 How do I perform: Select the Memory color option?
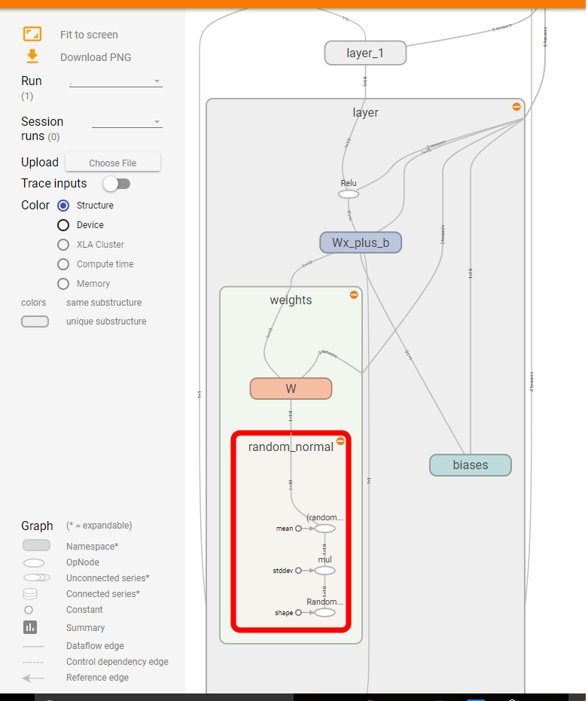pyautogui.click(x=63, y=284)
